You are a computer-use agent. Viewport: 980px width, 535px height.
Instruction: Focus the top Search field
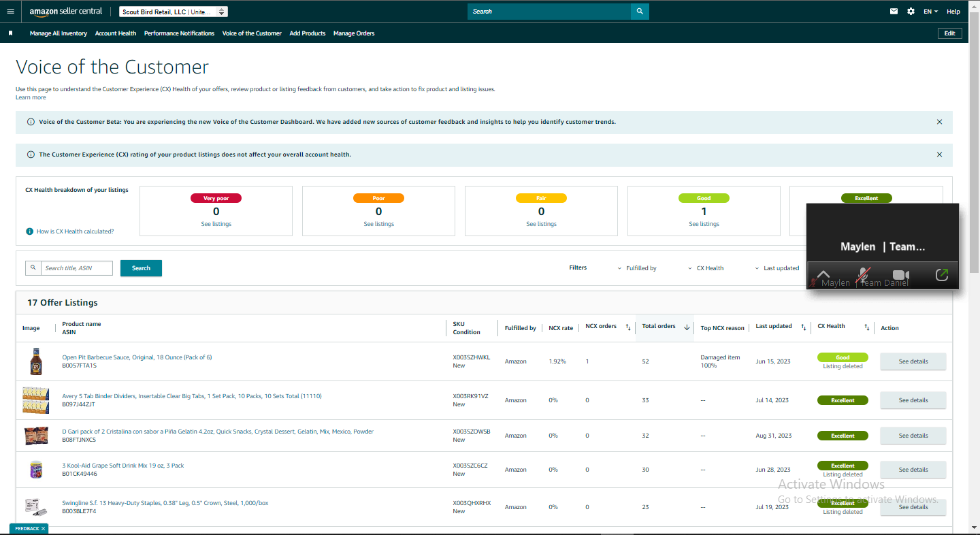point(549,12)
